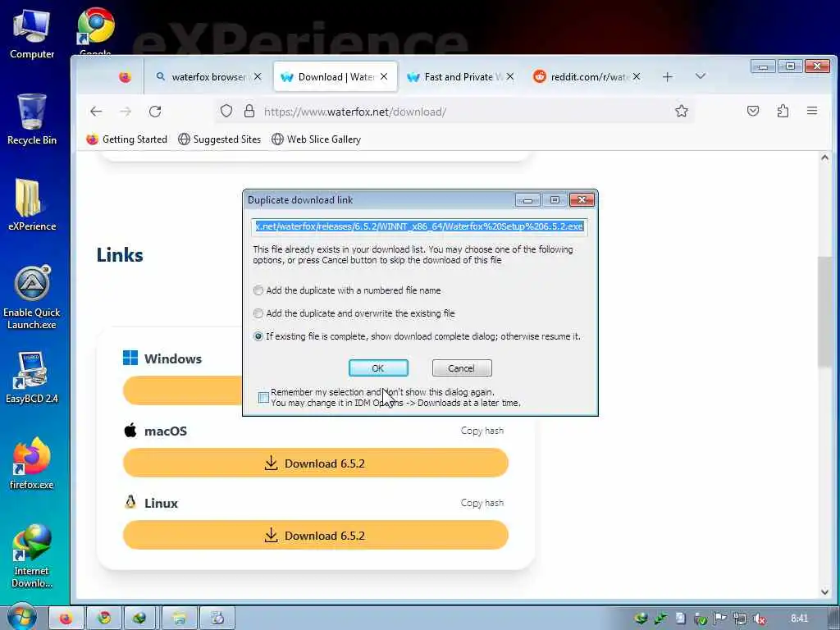
Task: Click the Windows heading on the download card
Action: click(x=173, y=358)
